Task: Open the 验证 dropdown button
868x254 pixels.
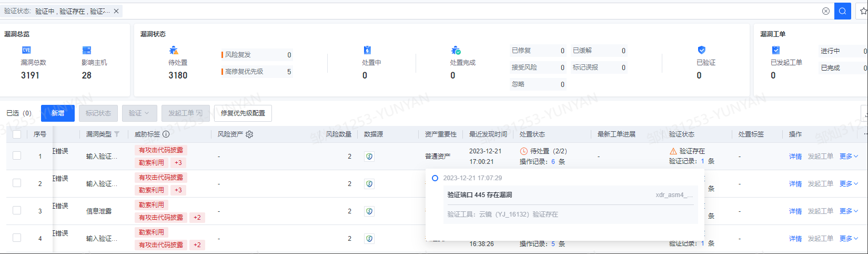Action: click(x=139, y=113)
